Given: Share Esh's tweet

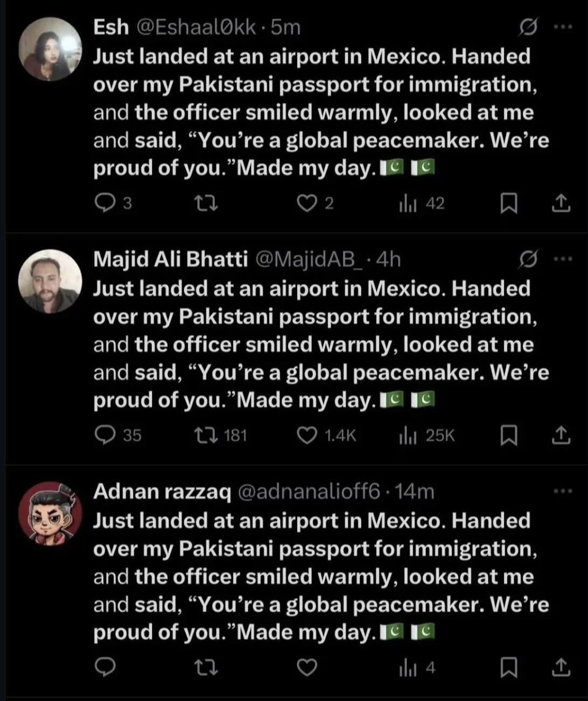Looking at the screenshot, I should coord(561,203).
